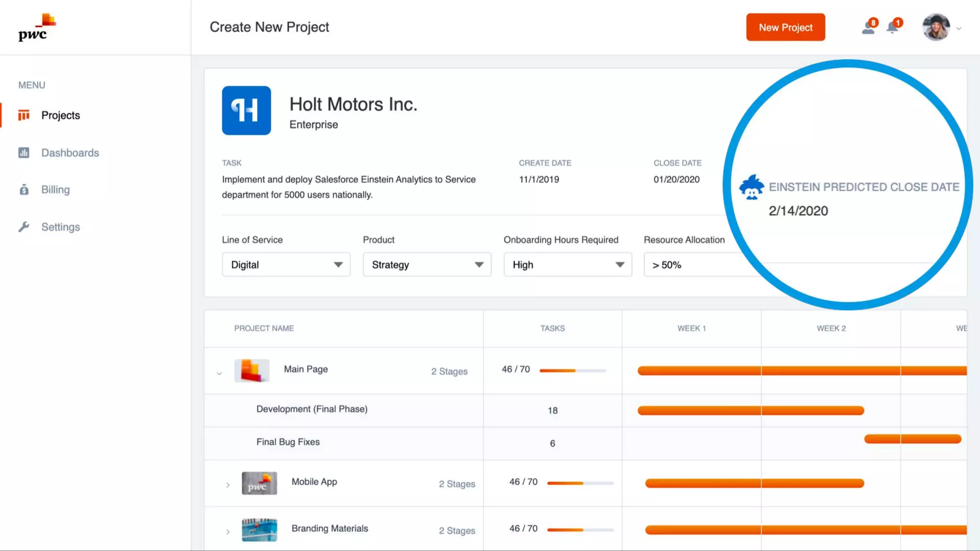Open Onboarding Hours Required dropdown
Viewport: 980px width, 551px height.
pos(568,264)
